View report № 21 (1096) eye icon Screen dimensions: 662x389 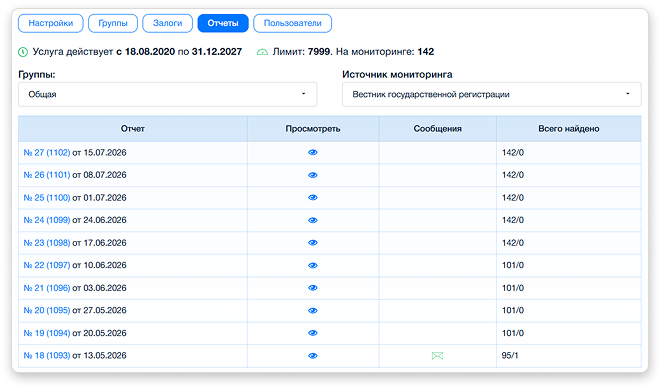313,288
